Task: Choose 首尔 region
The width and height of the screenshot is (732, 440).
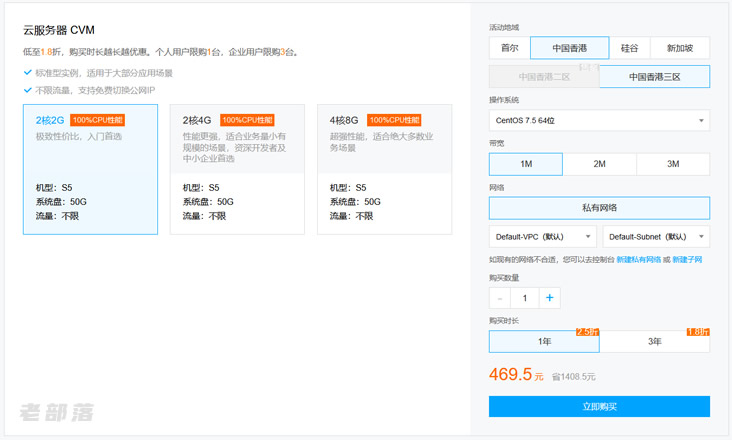Action: pos(509,48)
